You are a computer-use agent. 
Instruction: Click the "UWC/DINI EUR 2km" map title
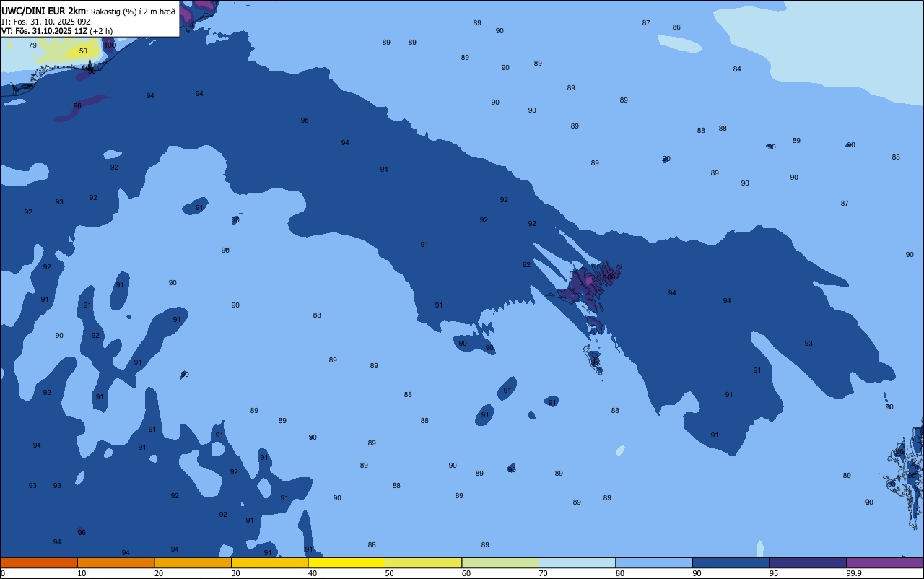[44, 11]
